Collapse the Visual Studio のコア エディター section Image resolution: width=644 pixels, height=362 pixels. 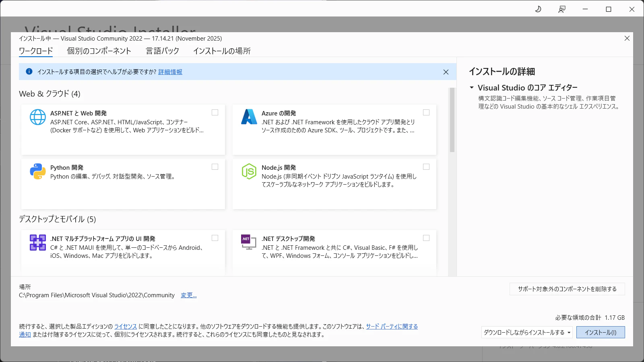click(472, 87)
